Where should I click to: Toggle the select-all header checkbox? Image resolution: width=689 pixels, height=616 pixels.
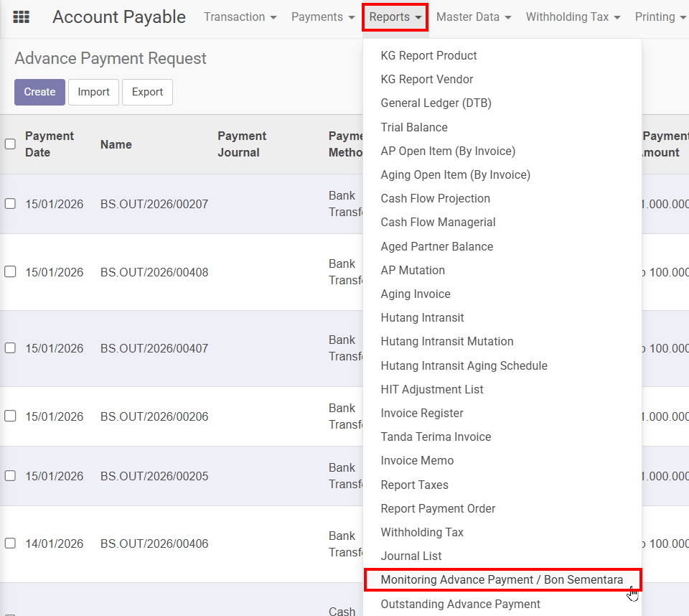coord(10,144)
